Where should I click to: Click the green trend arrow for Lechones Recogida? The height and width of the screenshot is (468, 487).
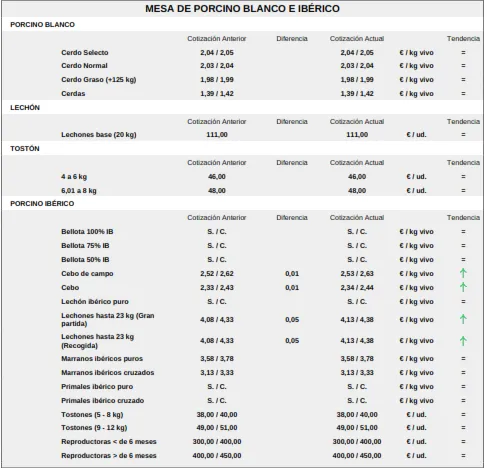[463, 341]
